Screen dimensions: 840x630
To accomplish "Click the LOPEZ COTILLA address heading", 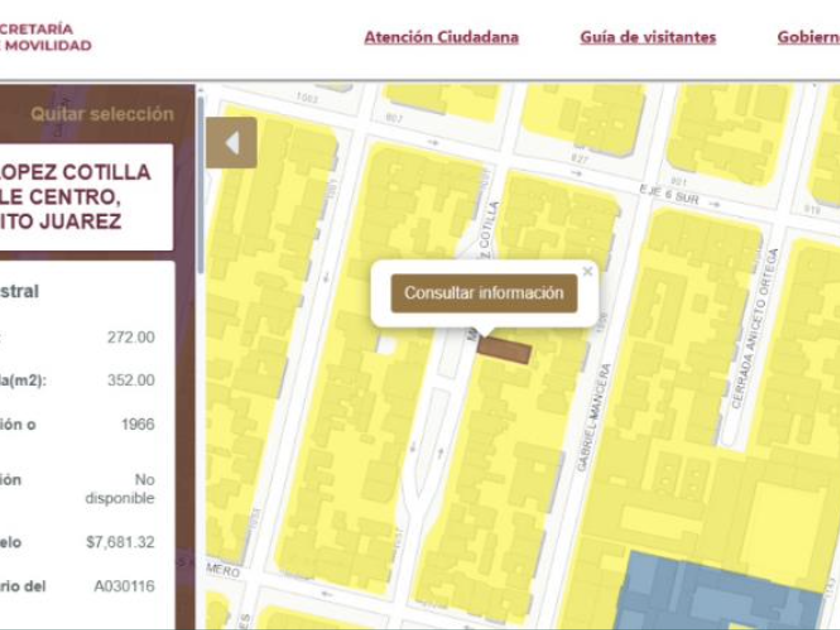I will [76, 197].
